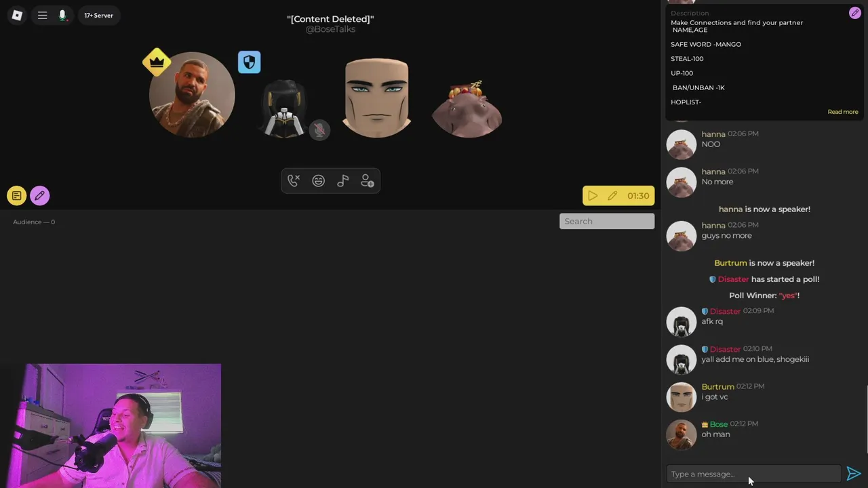Click the 01:30 timer value

coord(638,196)
